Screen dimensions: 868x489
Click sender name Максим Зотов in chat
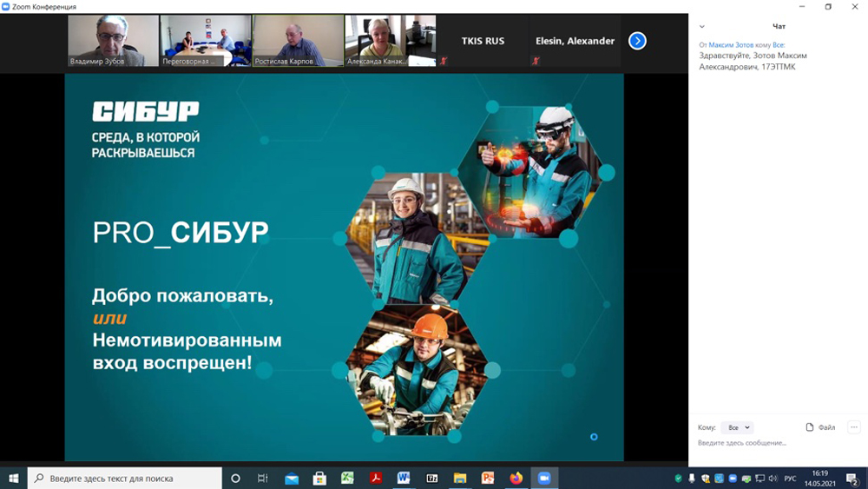[x=731, y=45]
